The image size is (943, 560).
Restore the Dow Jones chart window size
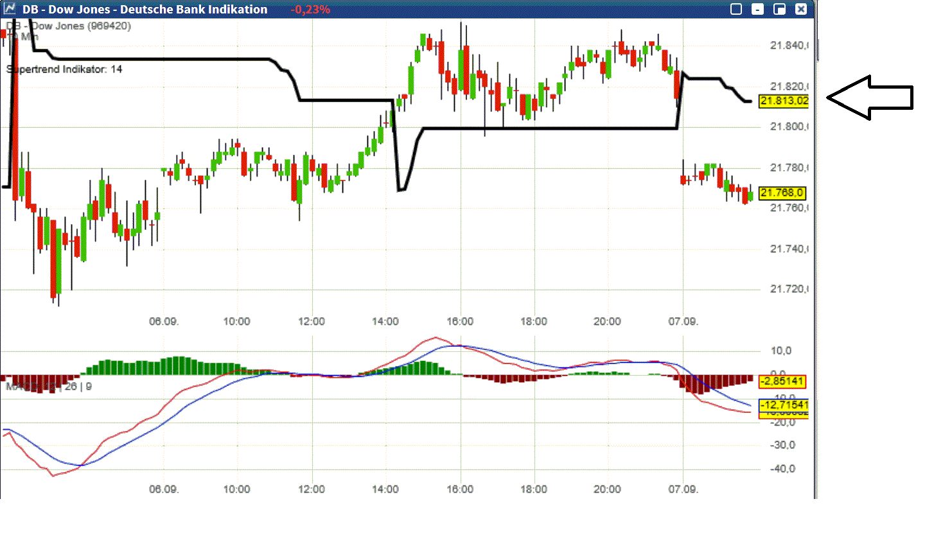click(x=780, y=9)
